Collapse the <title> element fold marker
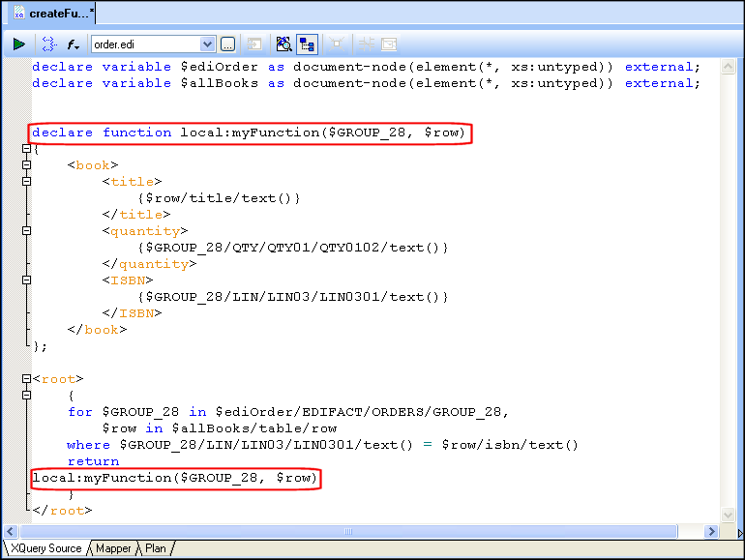Viewport: 745px width, 560px height. (x=27, y=182)
